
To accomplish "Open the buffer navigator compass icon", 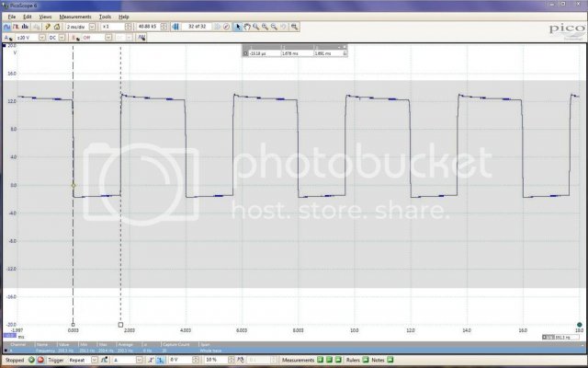I will 226,27.
